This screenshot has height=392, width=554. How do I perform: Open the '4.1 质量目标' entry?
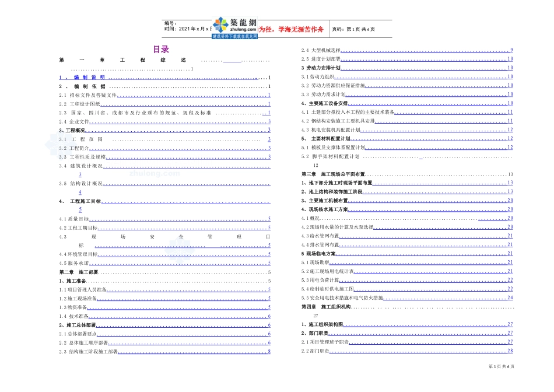(164, 219)
